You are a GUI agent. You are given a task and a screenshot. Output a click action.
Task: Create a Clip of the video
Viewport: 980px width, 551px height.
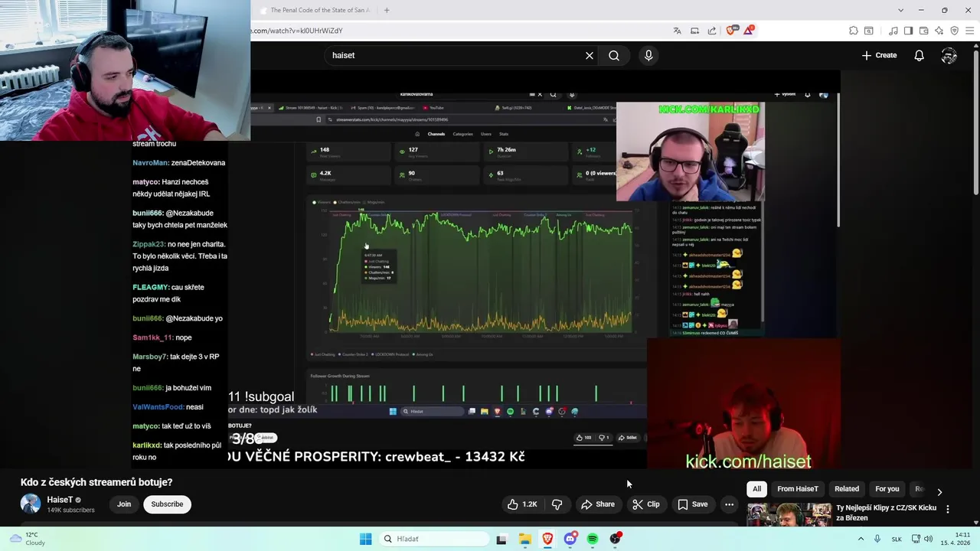coord(645,504)
